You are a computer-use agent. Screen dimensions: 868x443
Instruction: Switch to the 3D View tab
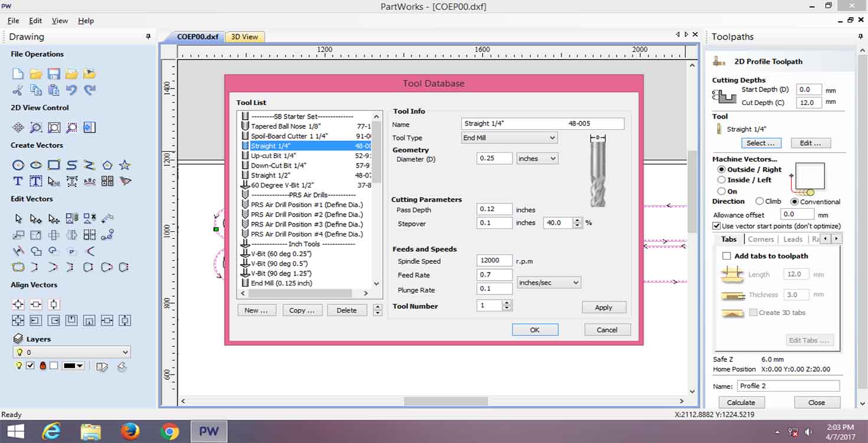pos(244,37)
